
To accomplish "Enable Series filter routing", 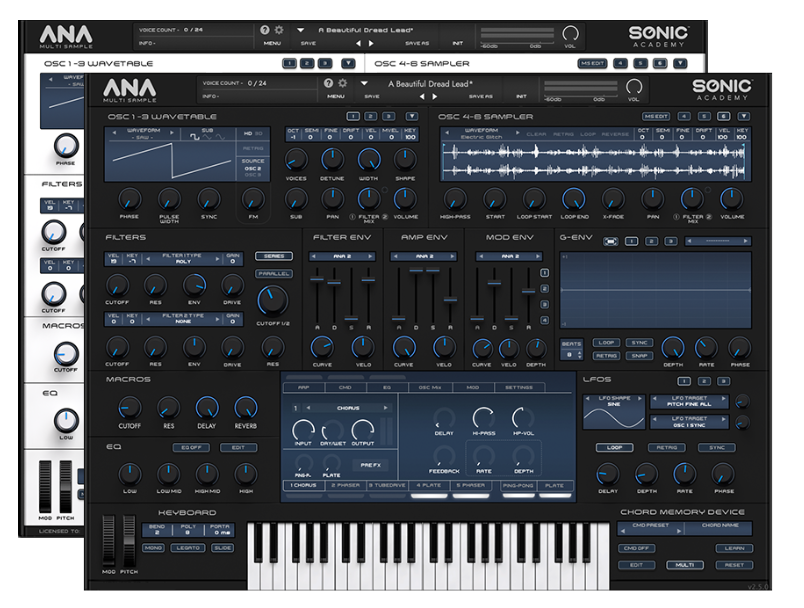I will click(x=274, y=256).
